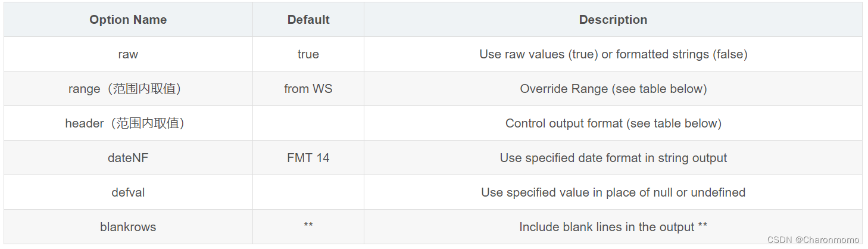
Task: Click the double asterisk default value
Action: point(308,225)
